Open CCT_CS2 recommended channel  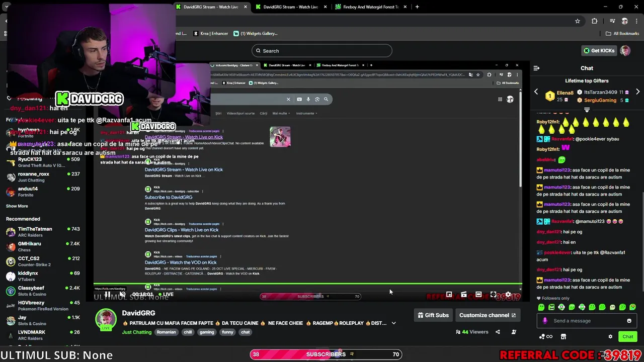coord(43,261)
